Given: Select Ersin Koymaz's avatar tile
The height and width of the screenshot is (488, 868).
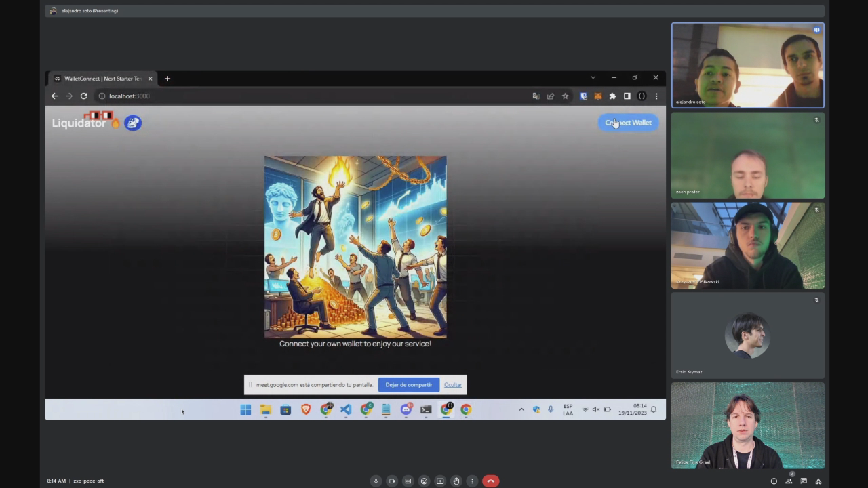Looking at the screenshot, I should [x=748, y=335].
